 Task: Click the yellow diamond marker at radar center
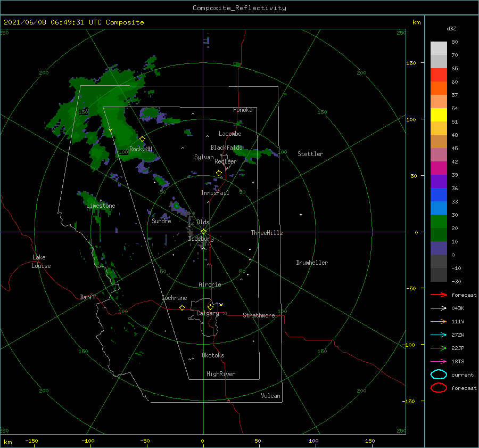203,232
